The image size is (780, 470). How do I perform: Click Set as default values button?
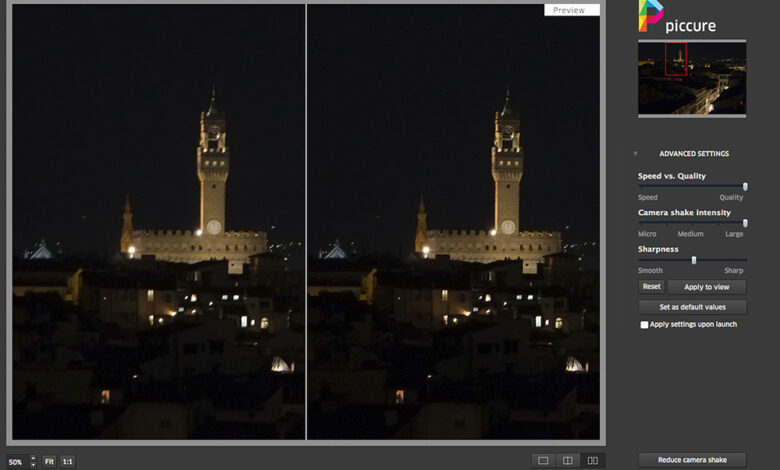tap(692, 307)
